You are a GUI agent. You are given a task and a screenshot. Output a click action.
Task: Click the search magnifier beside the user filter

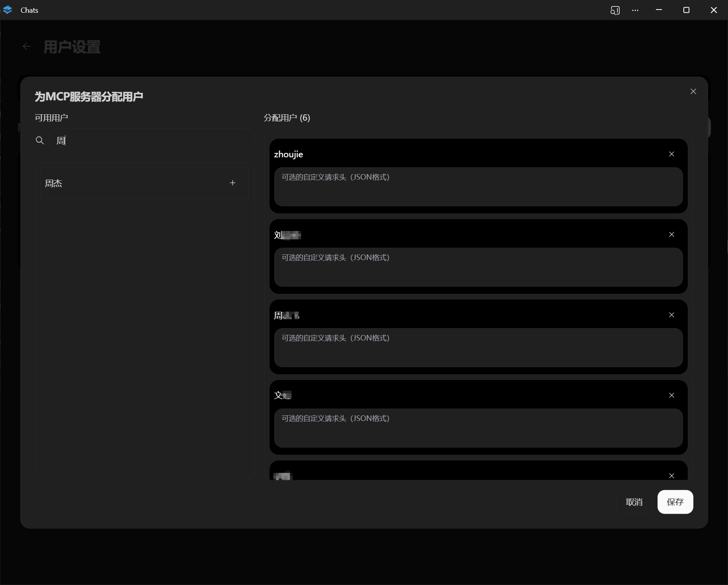point(39,140)
